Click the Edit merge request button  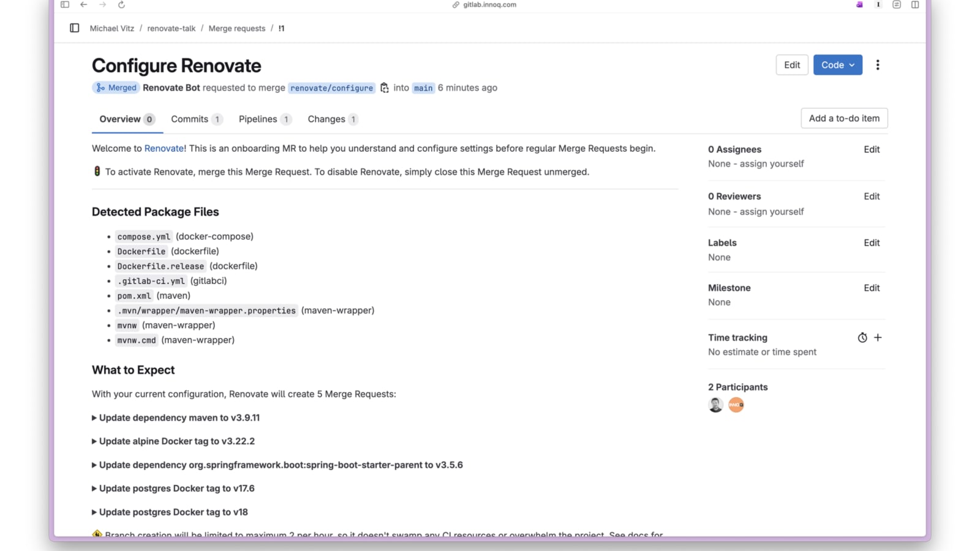(792, 65)
